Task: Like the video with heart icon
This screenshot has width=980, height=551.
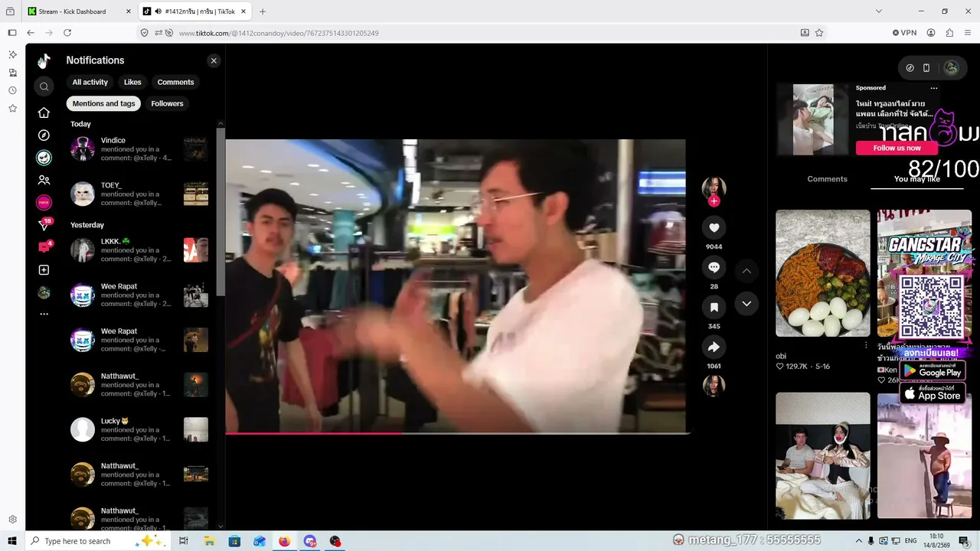Action: (714, 227)
